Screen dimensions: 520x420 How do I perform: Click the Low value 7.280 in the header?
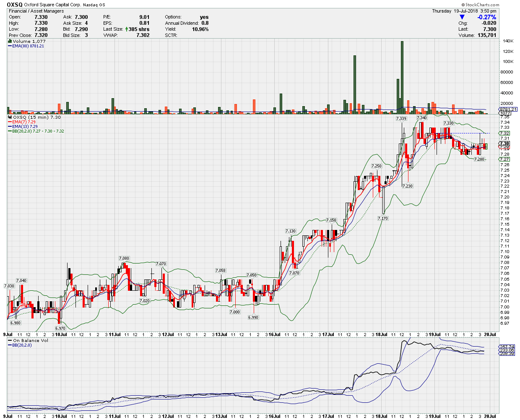pos(41,29)
